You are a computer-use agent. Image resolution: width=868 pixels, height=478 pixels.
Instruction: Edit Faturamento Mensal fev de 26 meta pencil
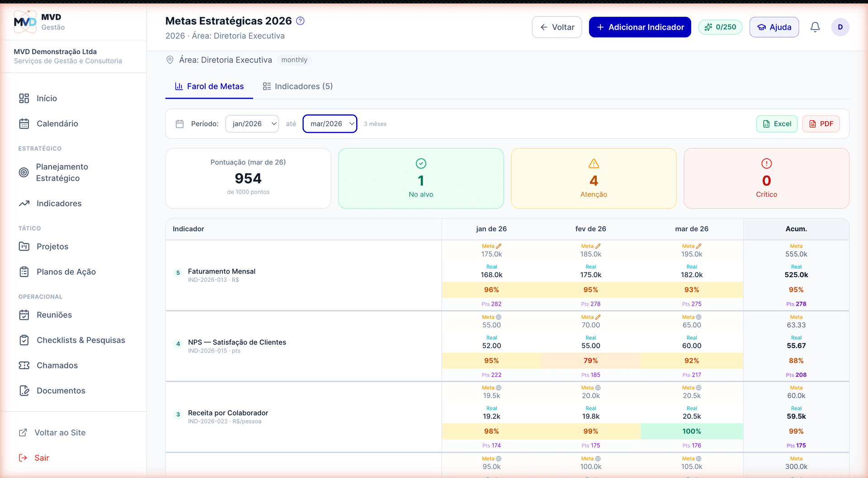598,246
